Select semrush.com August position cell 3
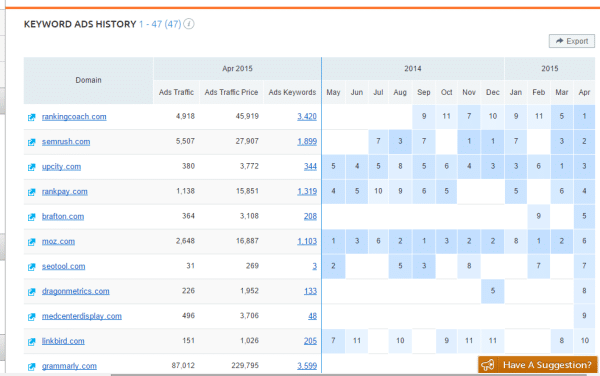 click(x=400, y=141)
